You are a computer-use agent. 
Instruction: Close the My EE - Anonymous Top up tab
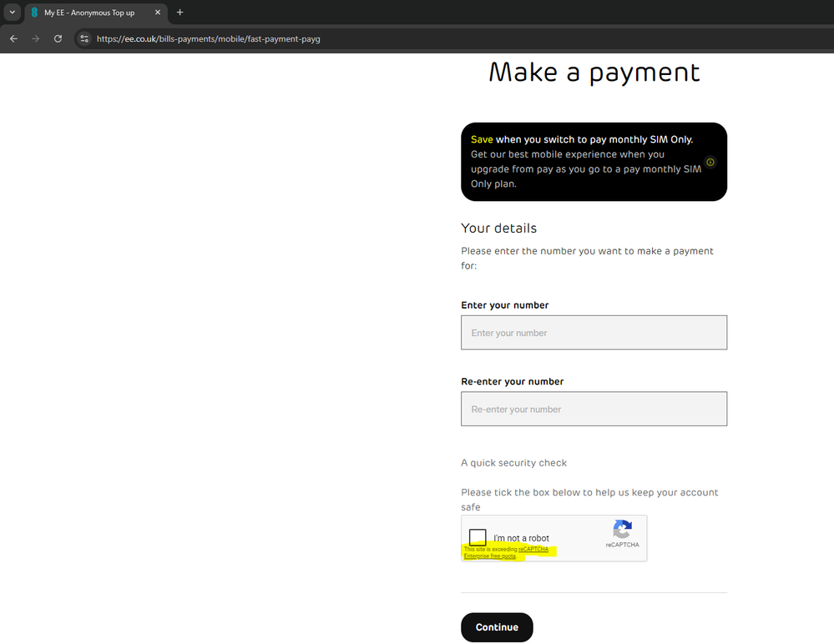(158, 13)
